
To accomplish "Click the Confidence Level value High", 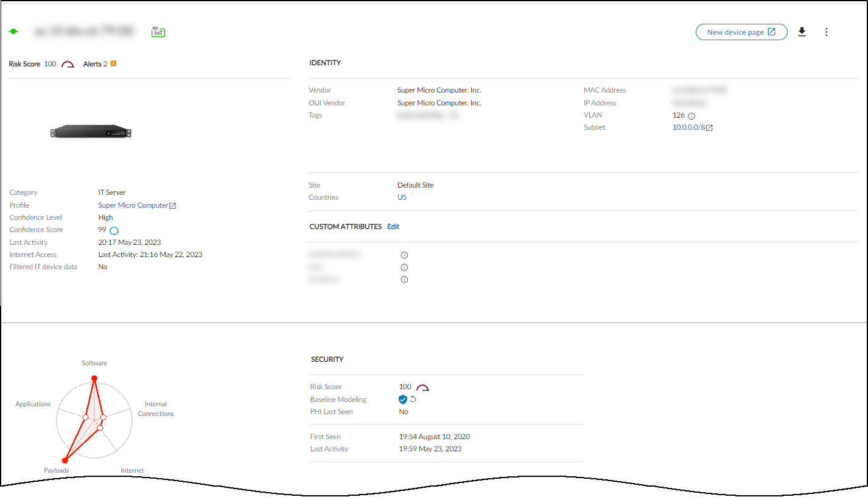I will point(106,217).
